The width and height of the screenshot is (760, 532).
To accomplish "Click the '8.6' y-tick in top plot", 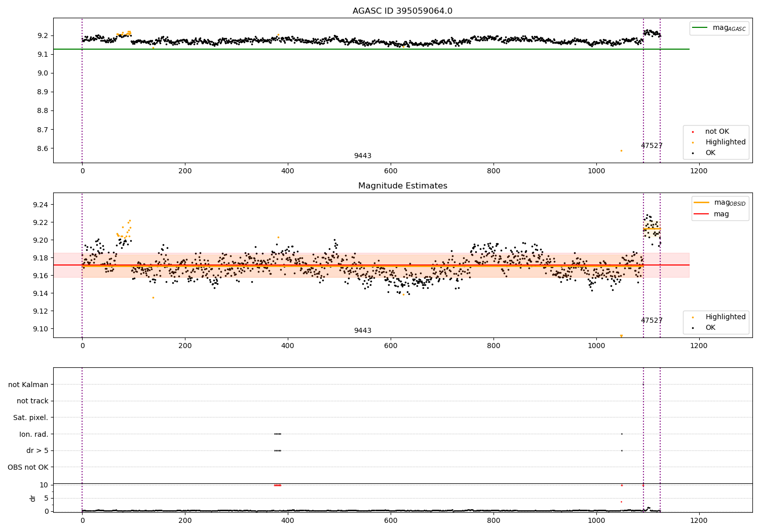I will tap(43, 148).
